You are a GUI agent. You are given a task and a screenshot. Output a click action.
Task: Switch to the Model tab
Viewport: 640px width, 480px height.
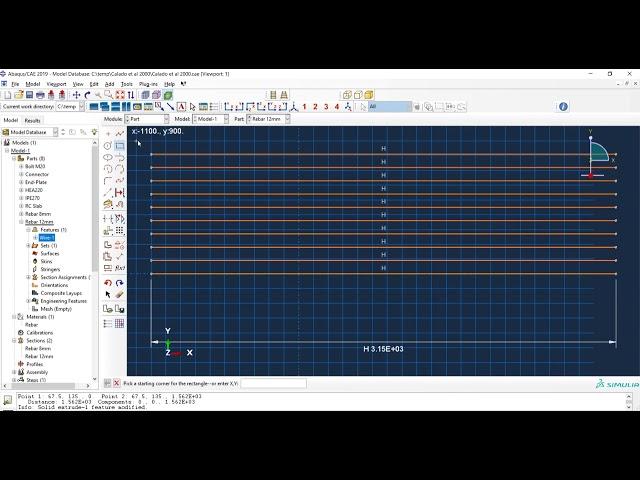(11, 120)
